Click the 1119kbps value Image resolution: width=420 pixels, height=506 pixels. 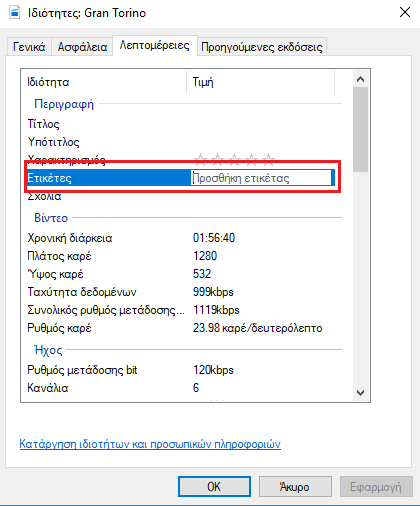[x=216, y=310]
